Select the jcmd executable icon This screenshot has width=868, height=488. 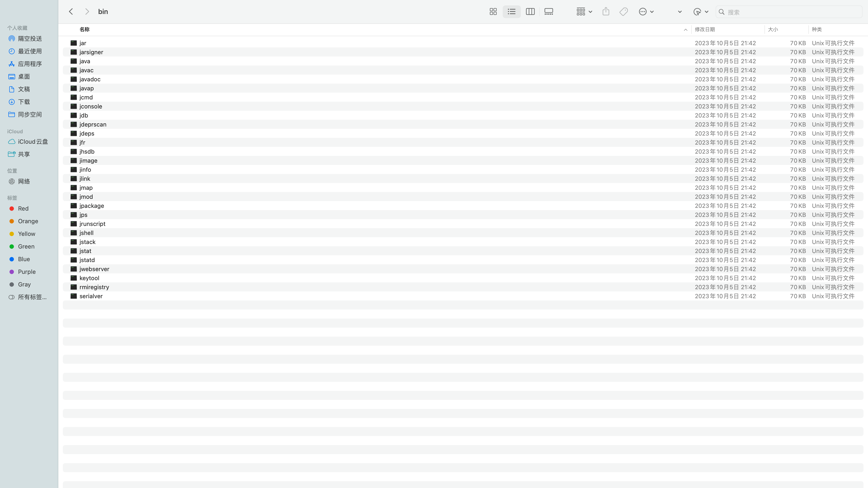(73, 97)
